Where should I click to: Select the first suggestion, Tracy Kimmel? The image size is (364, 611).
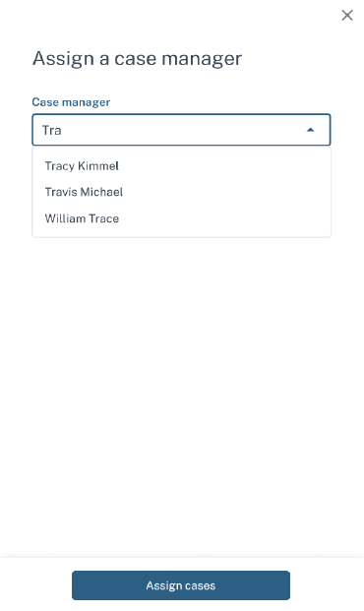point(82,166)
